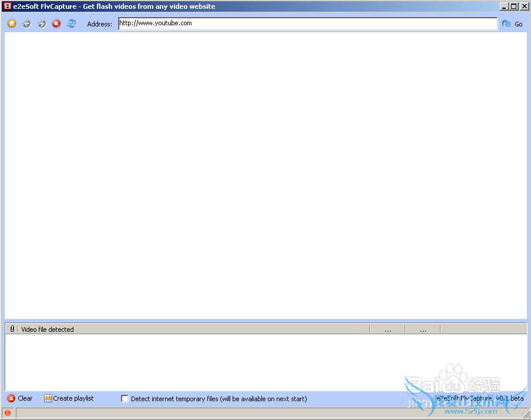Click the red record indicator in the status bar
The height and width of the screenshot is (420, 531).
[x=8, y=413]
